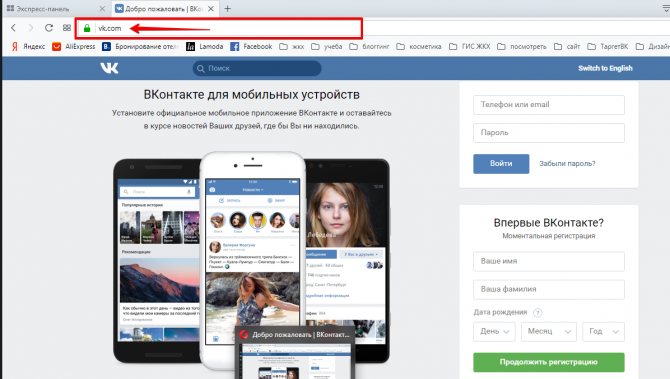Click the Забыли пароль? link
This screenshot has width=670, height=379.
[567, 164]
